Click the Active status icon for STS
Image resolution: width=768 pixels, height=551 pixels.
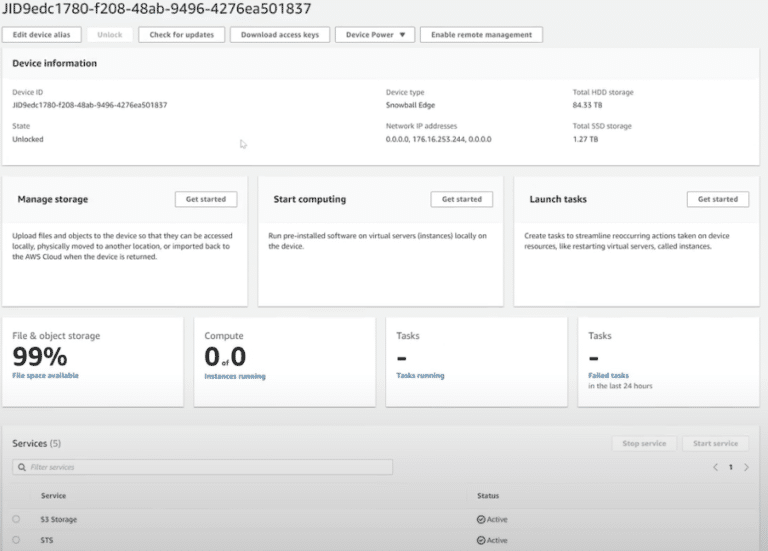481,540
